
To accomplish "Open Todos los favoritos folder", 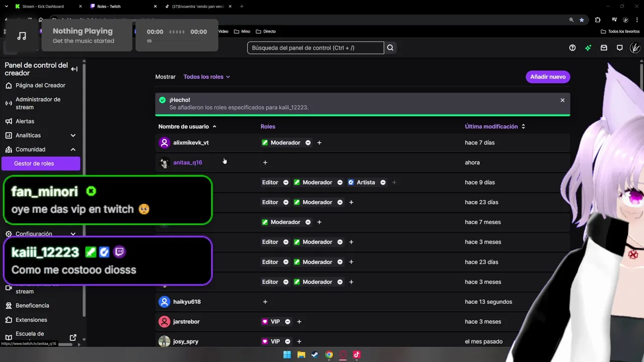I will (620, 31).
